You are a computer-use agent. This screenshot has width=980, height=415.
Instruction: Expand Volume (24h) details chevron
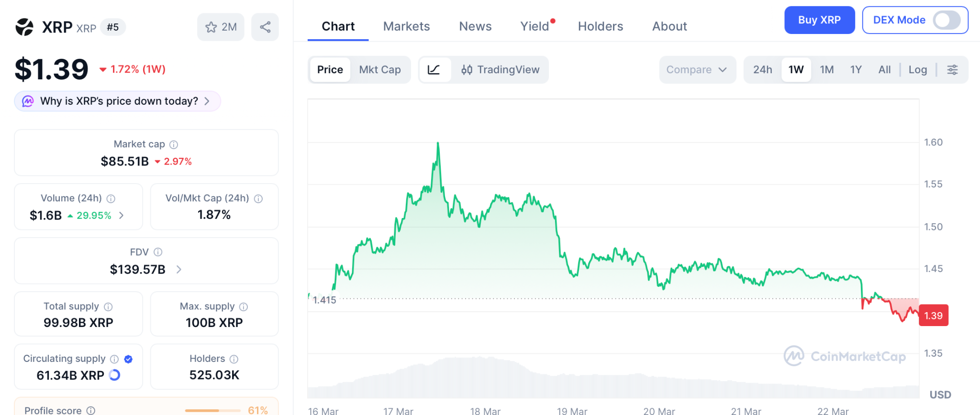(122, 216)
